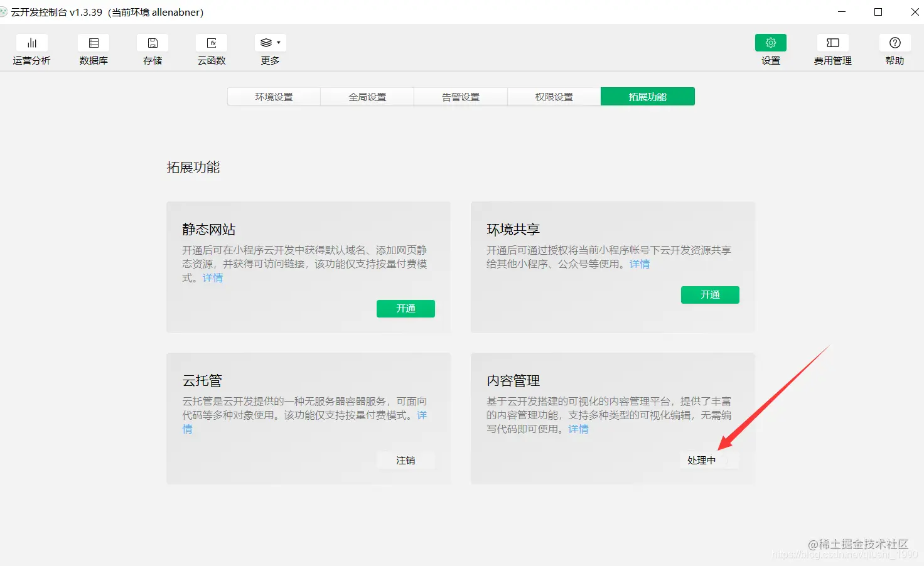The width and height of the screenshot is (924, 566).
Task: Open the 费用管理 billing icon
Action: [x=833, y=43]
